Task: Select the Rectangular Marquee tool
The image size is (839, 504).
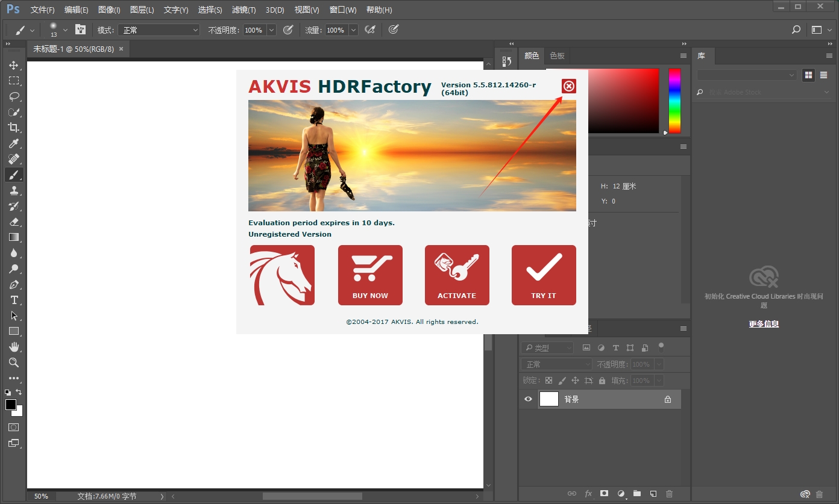Action: pyautogui.click(x=14, y=81)
